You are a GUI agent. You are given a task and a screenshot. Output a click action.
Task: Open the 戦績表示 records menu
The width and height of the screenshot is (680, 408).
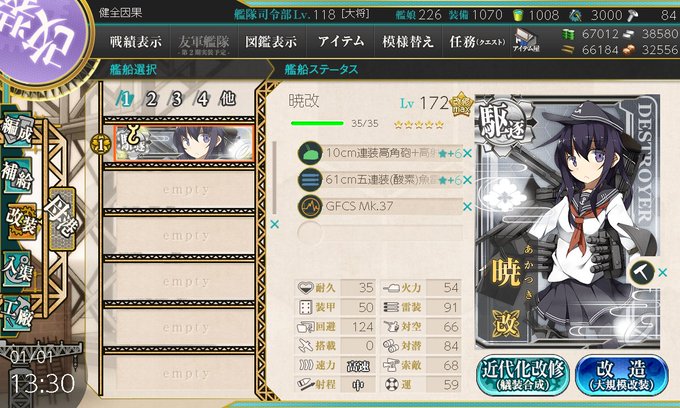click(x=135, y=42)
